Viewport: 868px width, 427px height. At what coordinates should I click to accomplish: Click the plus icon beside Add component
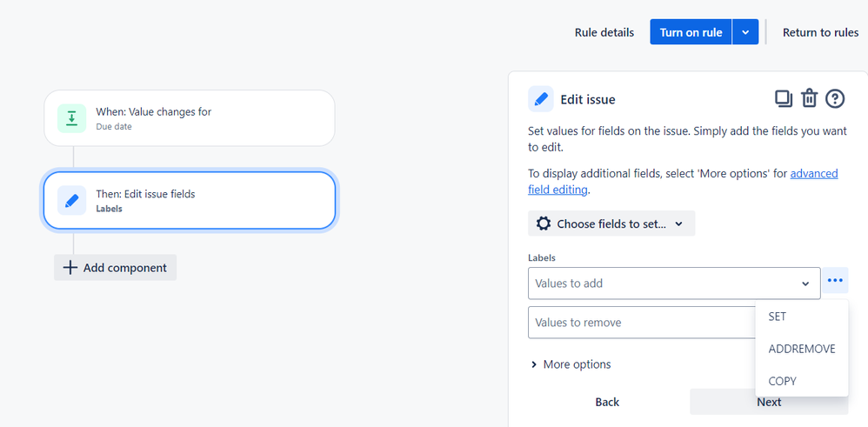pos(70,268)
